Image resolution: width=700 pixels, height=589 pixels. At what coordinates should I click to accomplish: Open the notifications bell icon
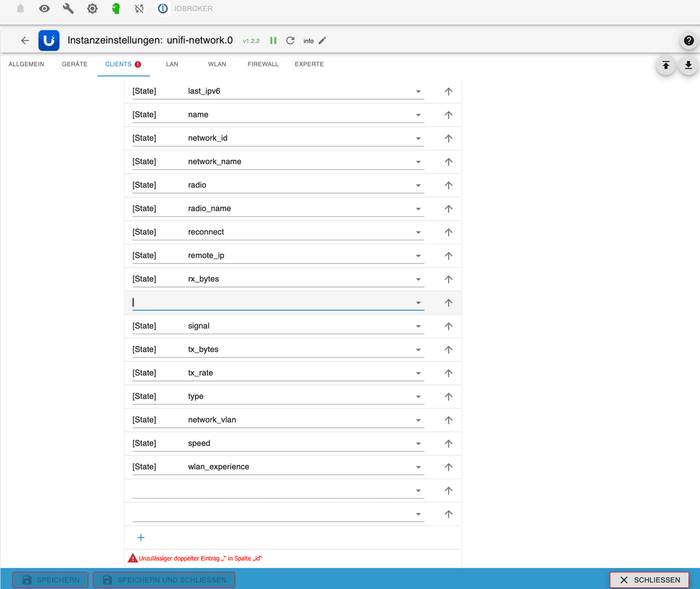pos(20,9)
